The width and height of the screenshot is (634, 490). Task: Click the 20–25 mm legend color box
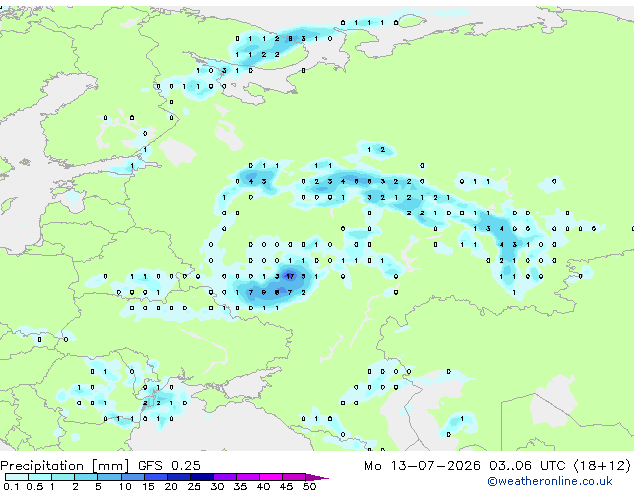click(179, 477)
